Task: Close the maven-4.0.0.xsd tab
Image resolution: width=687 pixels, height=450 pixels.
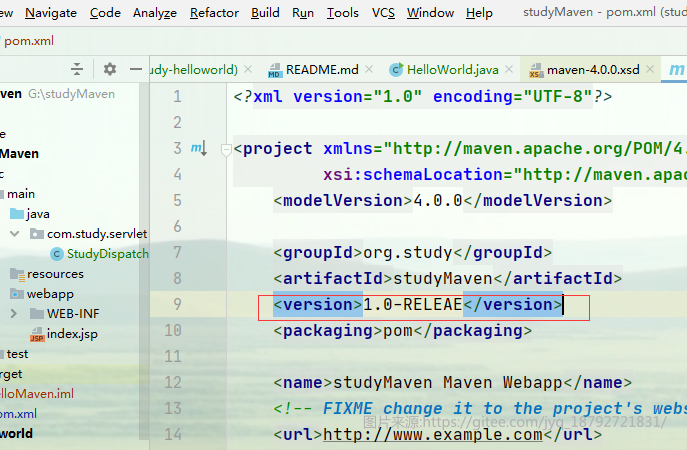Action: [650, 69]
